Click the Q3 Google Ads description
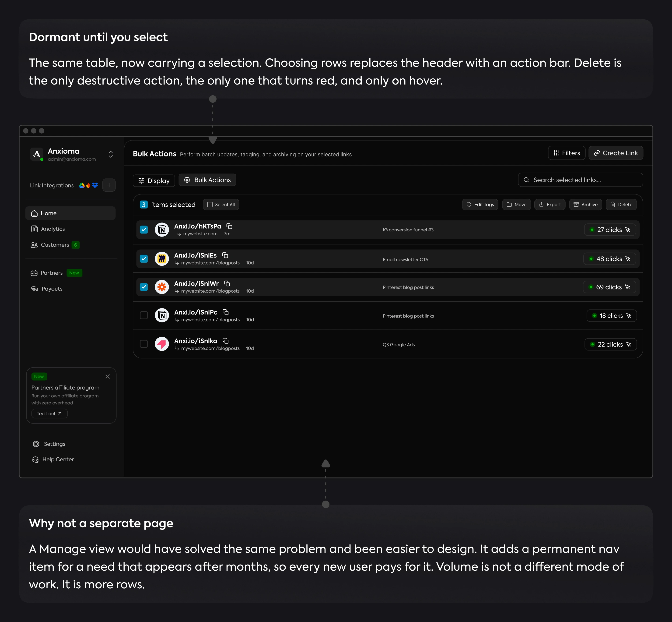The image size is (672, 622). click(x=399, y=345)
